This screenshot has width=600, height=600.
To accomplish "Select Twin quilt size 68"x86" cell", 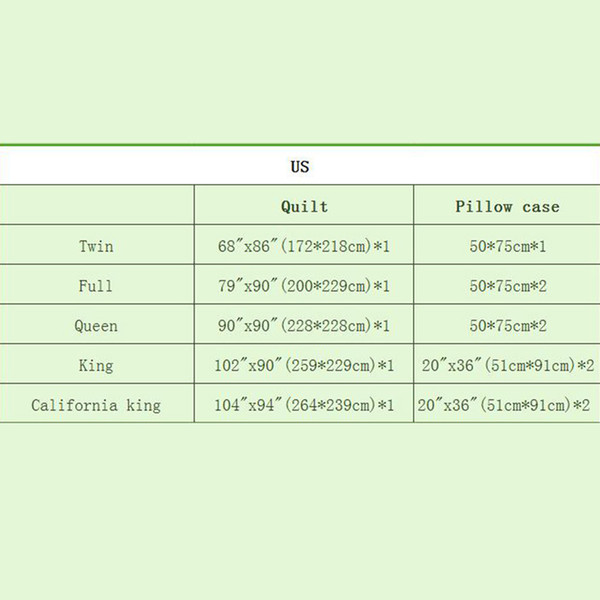I will (304, 246).
